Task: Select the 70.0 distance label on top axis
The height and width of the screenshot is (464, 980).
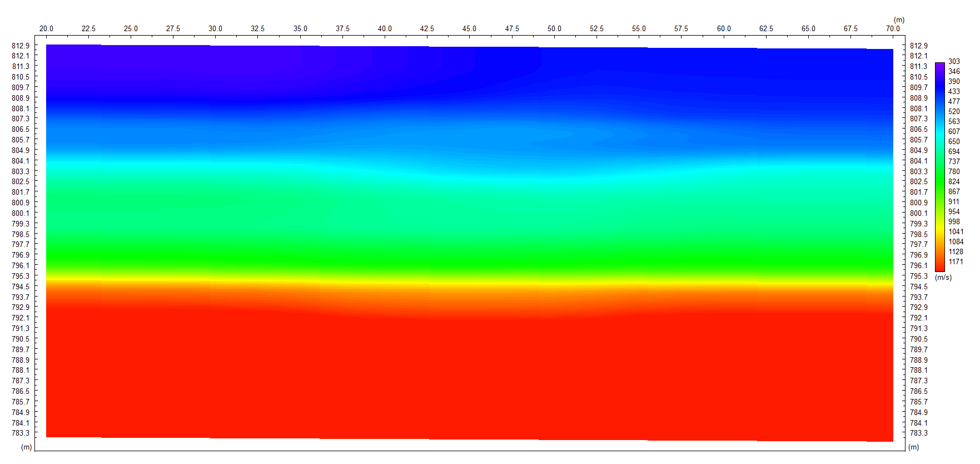Action: tap(893, 28)
